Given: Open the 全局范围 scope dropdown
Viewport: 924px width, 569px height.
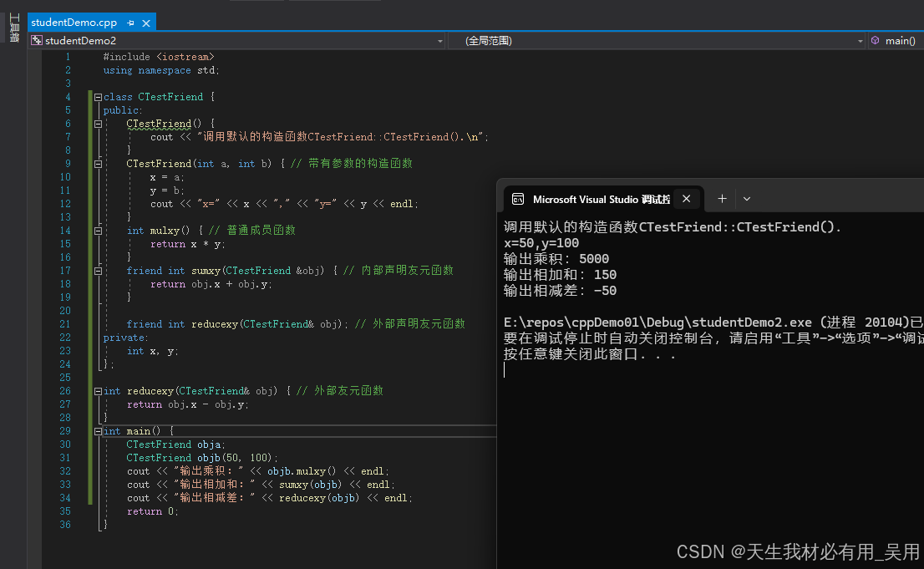Looking at the screenshot, I should point(860,41).
